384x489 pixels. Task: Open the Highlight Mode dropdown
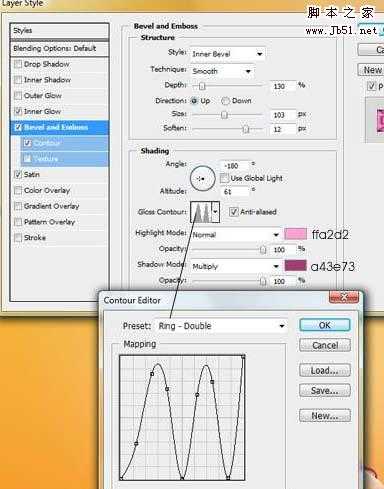[x=236, y=235]
